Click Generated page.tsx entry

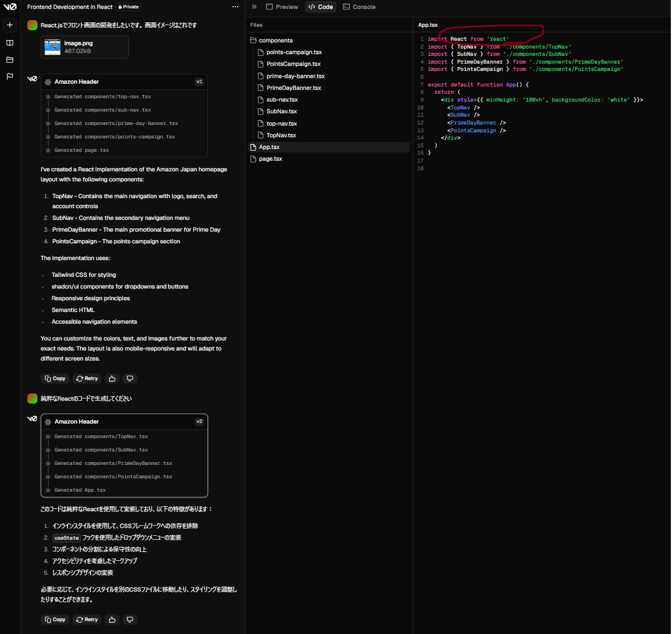pos(81,150)
